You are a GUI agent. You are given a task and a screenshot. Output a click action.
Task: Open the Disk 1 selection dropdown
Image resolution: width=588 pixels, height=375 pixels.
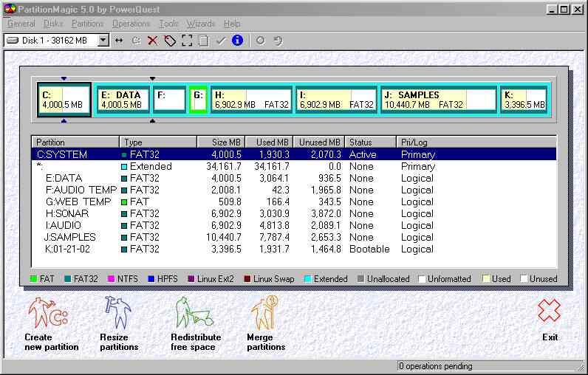tap(103, 41)
